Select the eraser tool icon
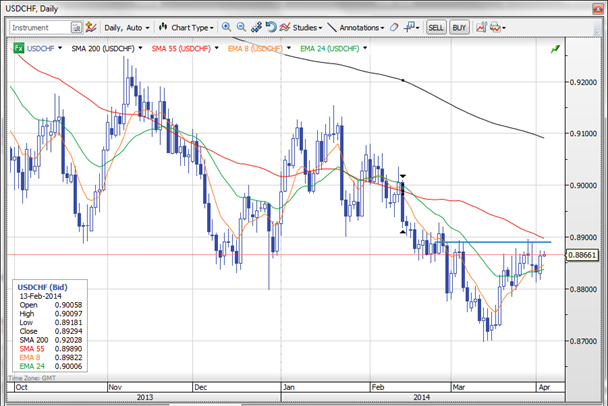This screenshot has width=608, height=406. tap(394, 27)
